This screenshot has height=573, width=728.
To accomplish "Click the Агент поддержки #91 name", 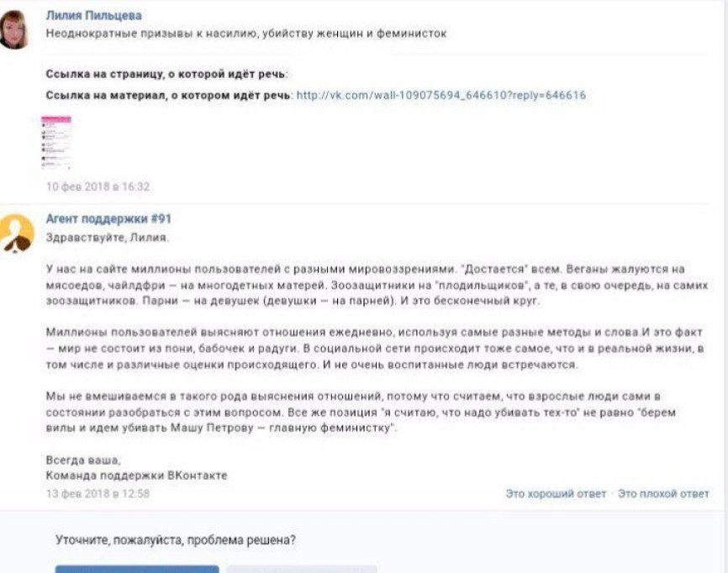I will pos(108,219).
